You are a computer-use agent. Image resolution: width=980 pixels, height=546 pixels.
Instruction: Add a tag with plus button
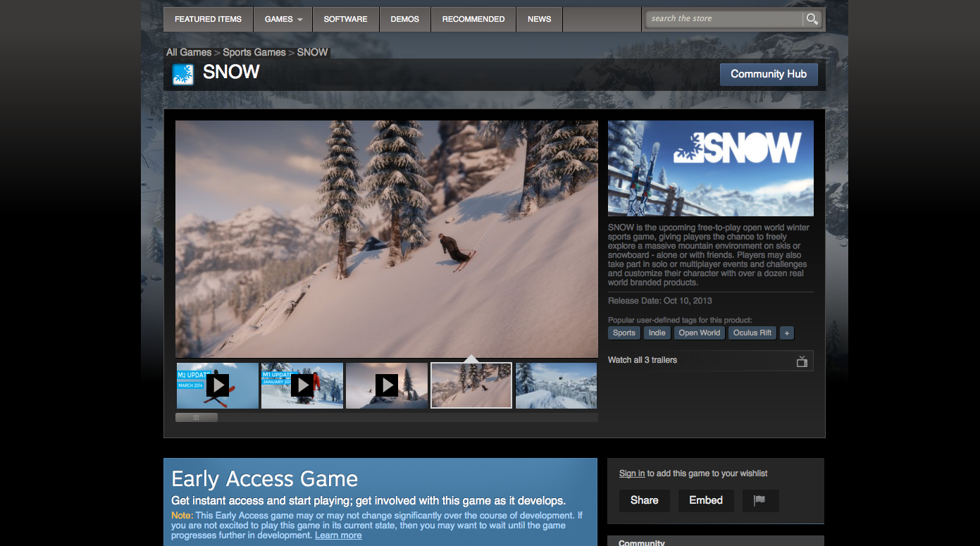pos(787,333)
